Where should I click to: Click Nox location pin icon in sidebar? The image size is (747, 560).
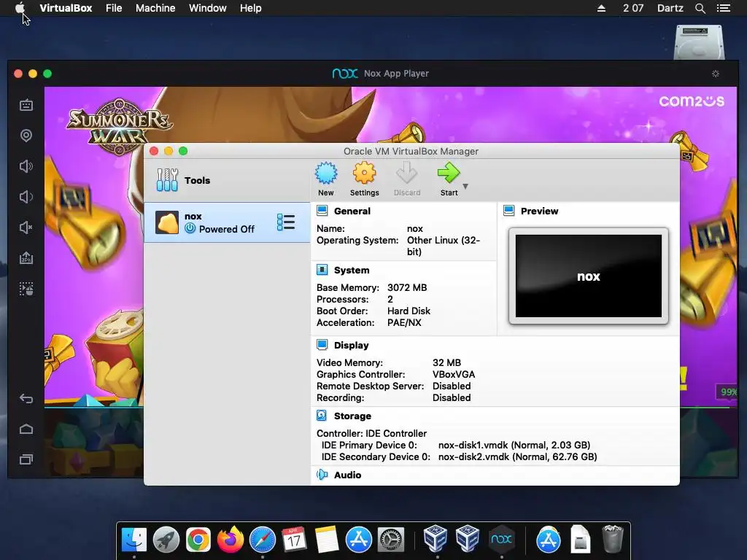(x=26, y=136)
